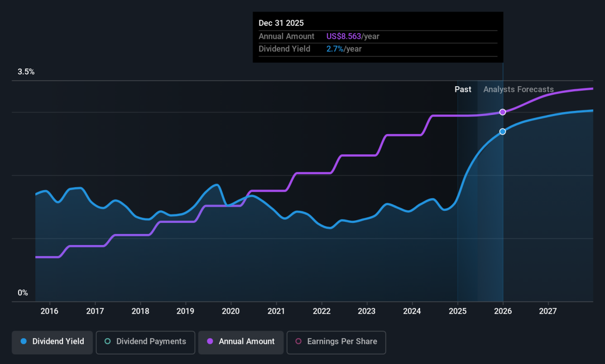Viewport: 605px width, 364px height.
Task: Click the hollow teal Dividend Payments circle
Action: pyautogui.click(x=107, y=341)
